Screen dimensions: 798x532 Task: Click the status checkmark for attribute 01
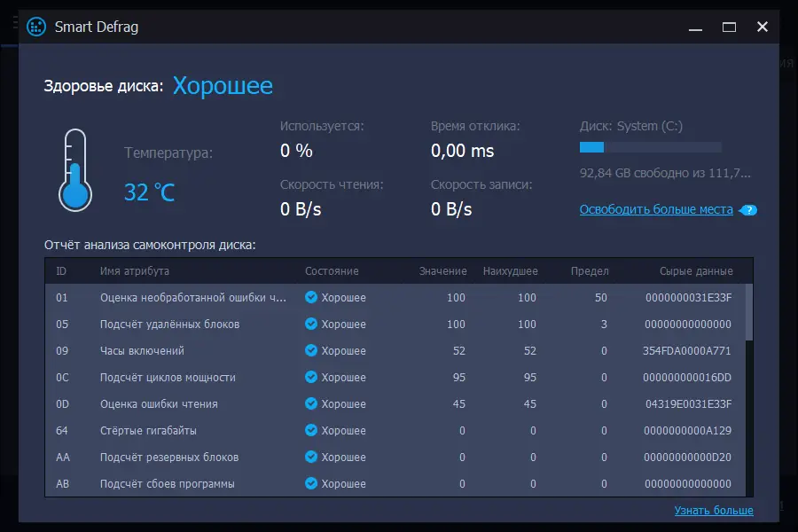310,298
